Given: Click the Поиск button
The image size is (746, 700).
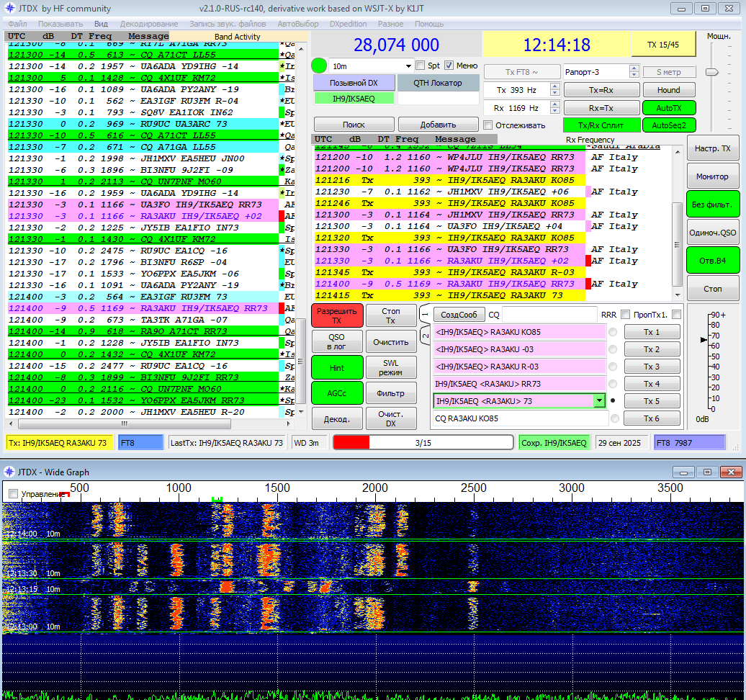Looking at the screenshot, I should 354,125.
